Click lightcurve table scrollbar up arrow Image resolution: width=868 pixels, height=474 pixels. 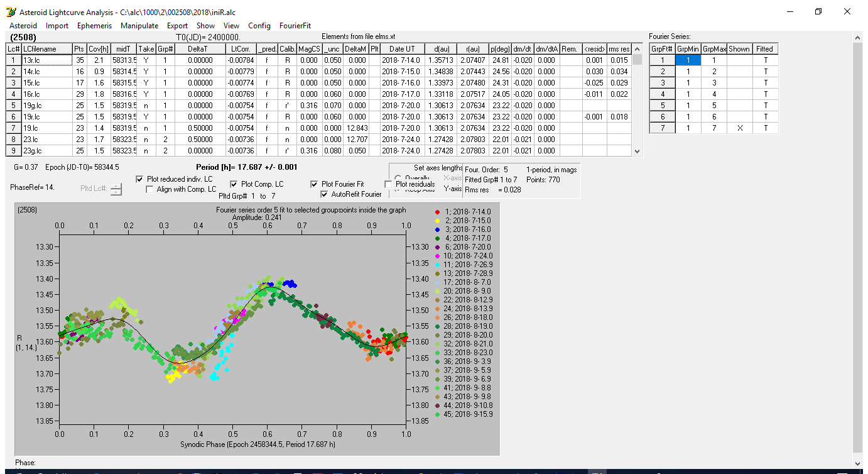pos(637,48)
